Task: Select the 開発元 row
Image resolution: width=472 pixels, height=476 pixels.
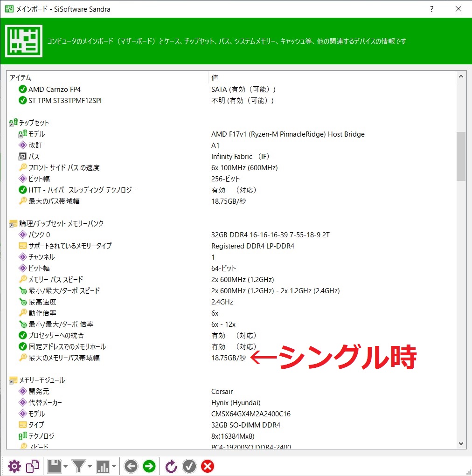Action: coord(231,391)
